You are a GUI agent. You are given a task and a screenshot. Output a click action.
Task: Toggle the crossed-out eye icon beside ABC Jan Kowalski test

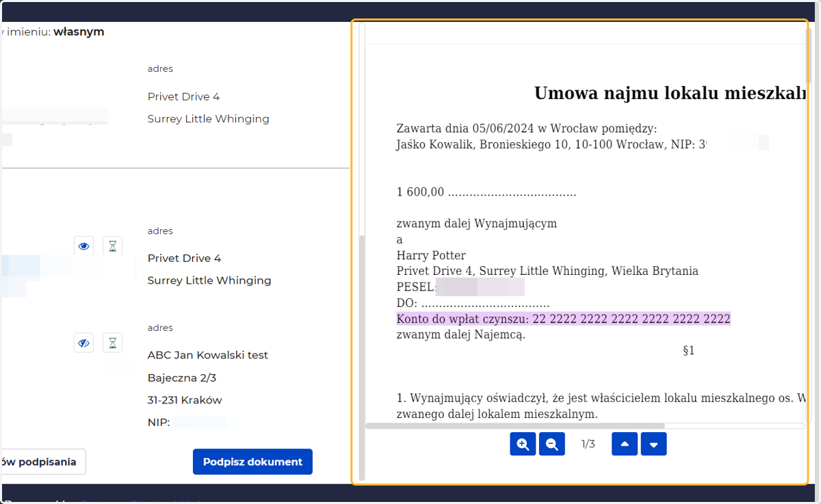pyautogui.click(x=83, y=343)
